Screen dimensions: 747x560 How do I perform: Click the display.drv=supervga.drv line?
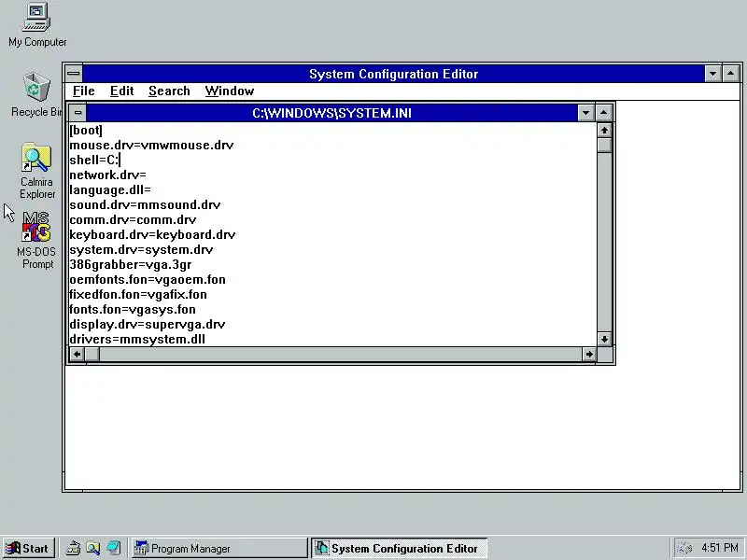pos(148,324)
